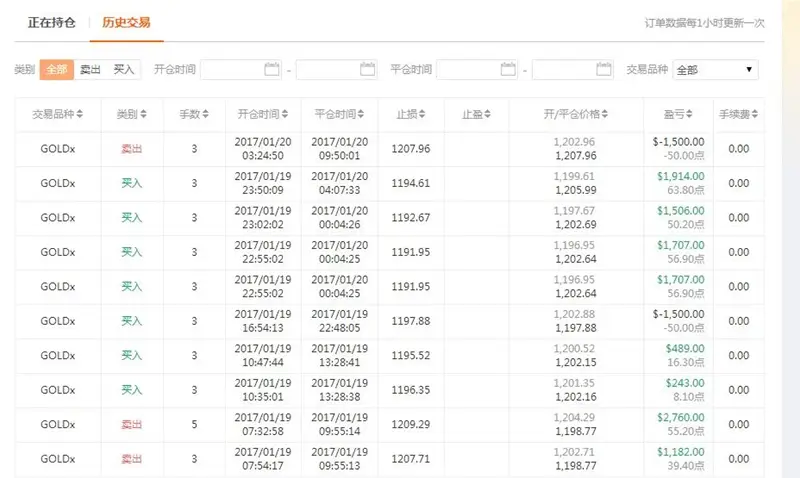
Task: Click 买入 in the 1194.61 stop-loss row
Action: click(x=132, y=183)
